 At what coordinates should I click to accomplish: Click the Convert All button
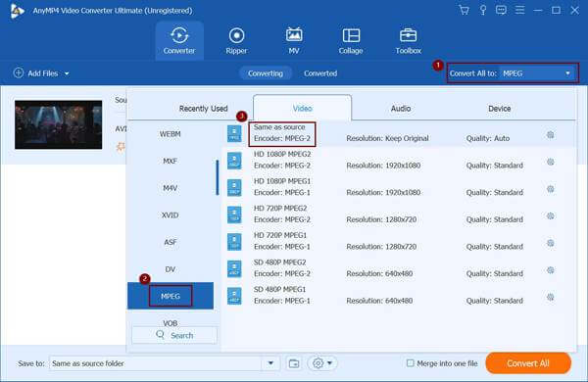(528, 362)
